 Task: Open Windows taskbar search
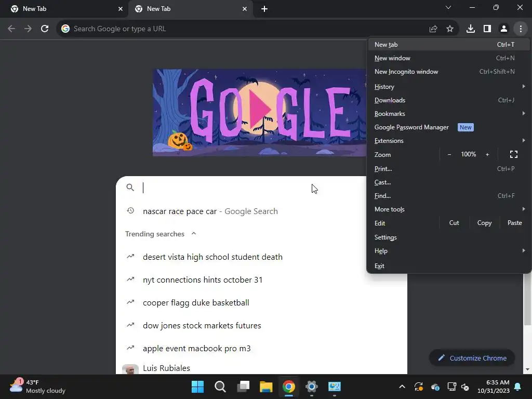tap(220, 387)
